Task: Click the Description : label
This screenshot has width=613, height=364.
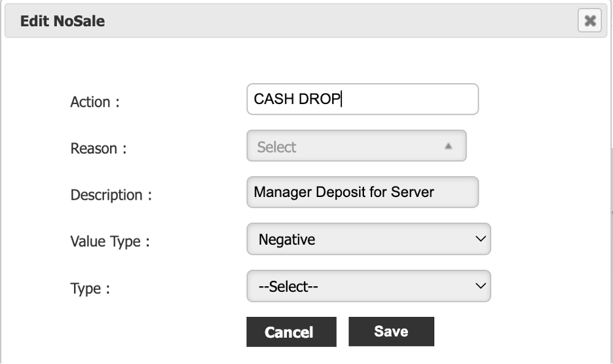Action: [x=111, y=195]
